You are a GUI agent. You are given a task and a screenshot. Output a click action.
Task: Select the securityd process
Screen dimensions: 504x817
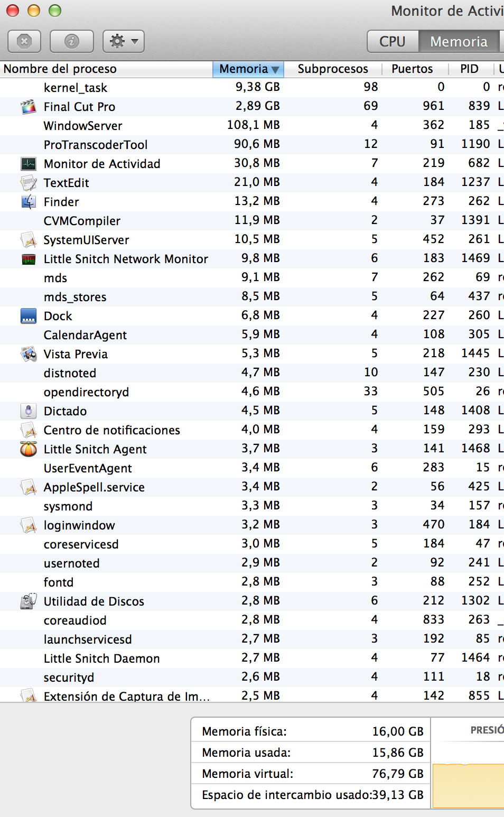252,677
